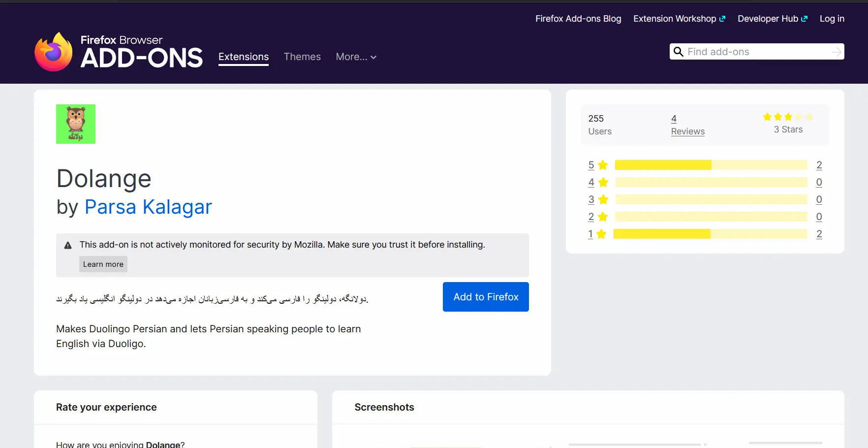Viewport: 868px width, 448px height.
Task: Click the search magnifier icon
Action: (679, 52)
